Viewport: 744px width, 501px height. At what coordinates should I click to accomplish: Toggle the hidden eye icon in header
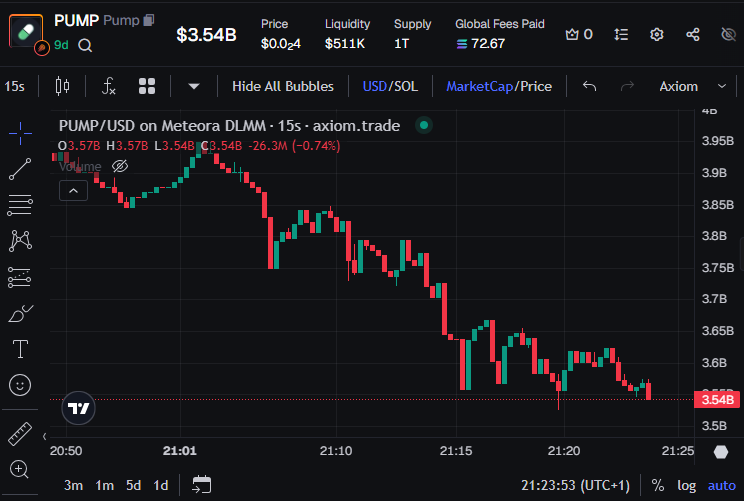728,34
